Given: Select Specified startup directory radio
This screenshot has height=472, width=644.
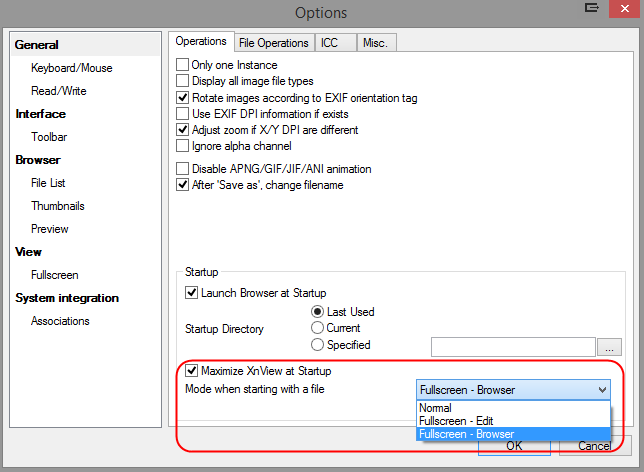Looking at the screenshot, I should pos(317,345).
